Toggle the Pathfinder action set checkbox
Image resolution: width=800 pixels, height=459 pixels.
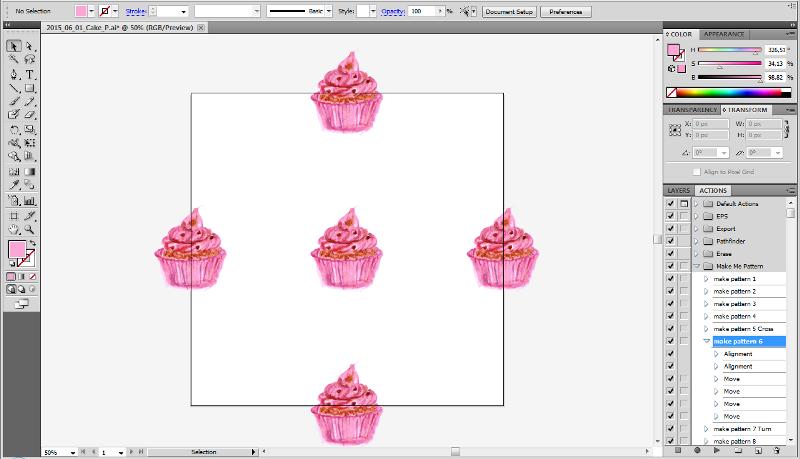670,241
